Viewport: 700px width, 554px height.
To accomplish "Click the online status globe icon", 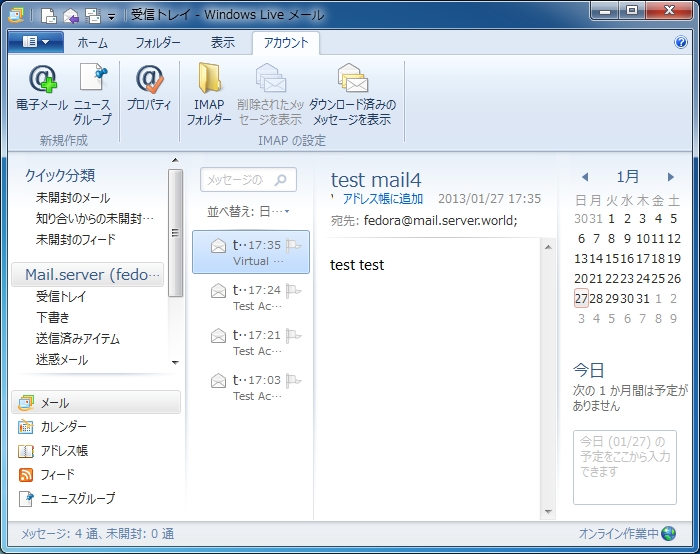I will coord(669,533).
